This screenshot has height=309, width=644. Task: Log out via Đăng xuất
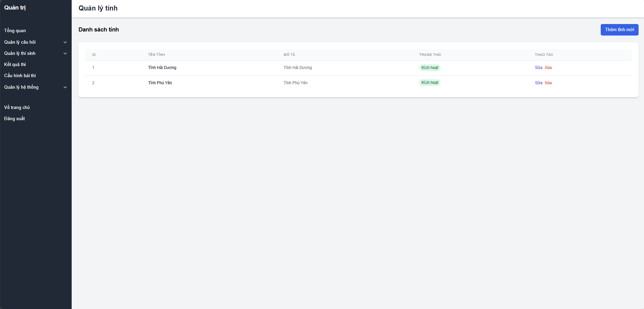click(x=15, y=118)
